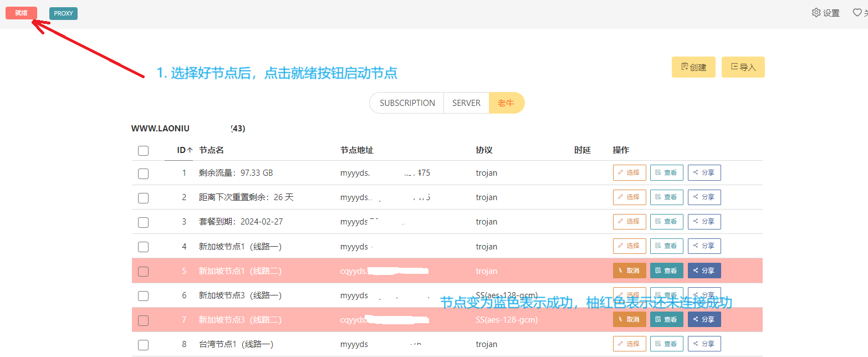Click the 时延 column header

click(582, 150)
